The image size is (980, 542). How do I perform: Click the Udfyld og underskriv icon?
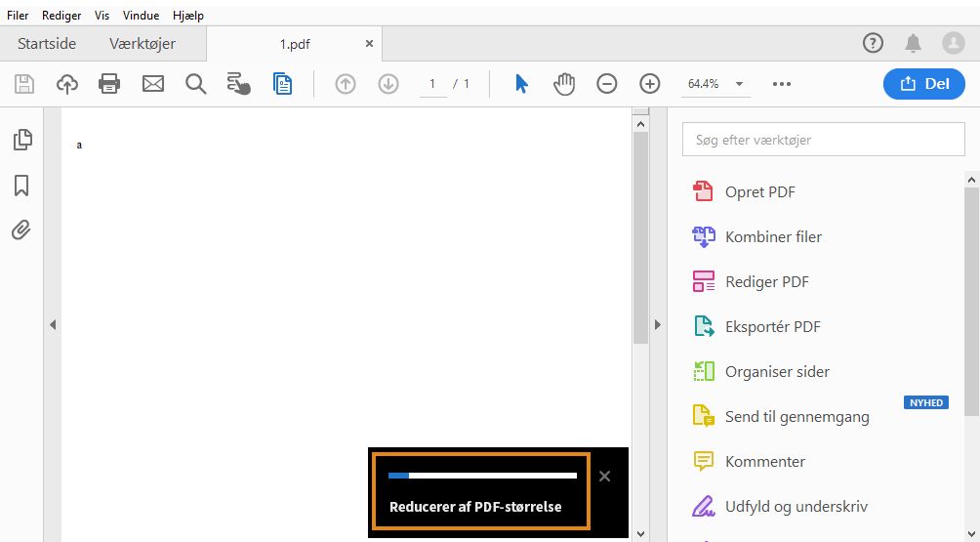click(704, 507)
